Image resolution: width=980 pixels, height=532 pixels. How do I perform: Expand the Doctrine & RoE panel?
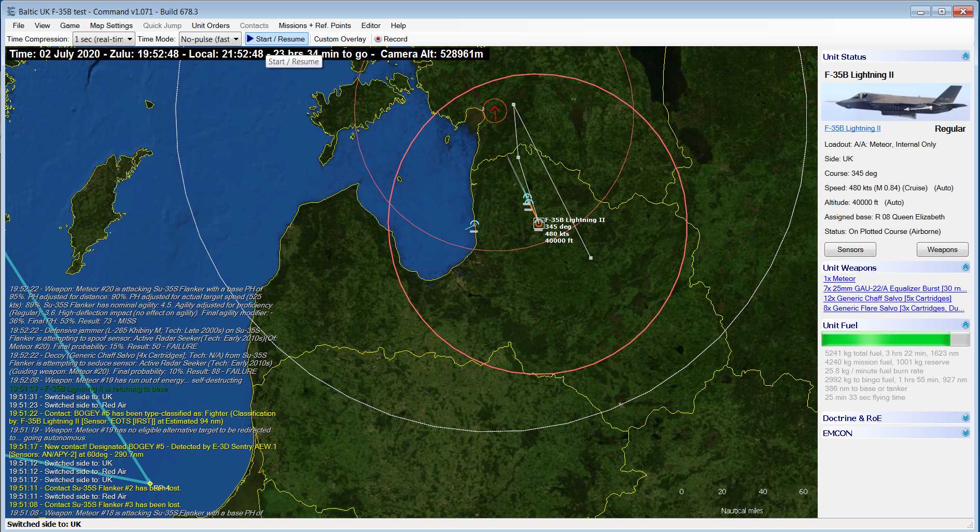point(965,418)
